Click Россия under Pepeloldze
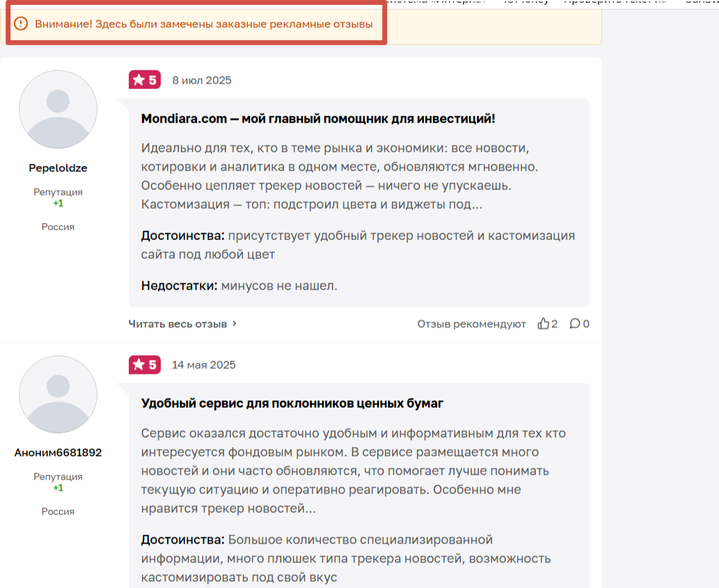Screen dimensions: 719x588 pyautogui.click(x=58, y=227)
